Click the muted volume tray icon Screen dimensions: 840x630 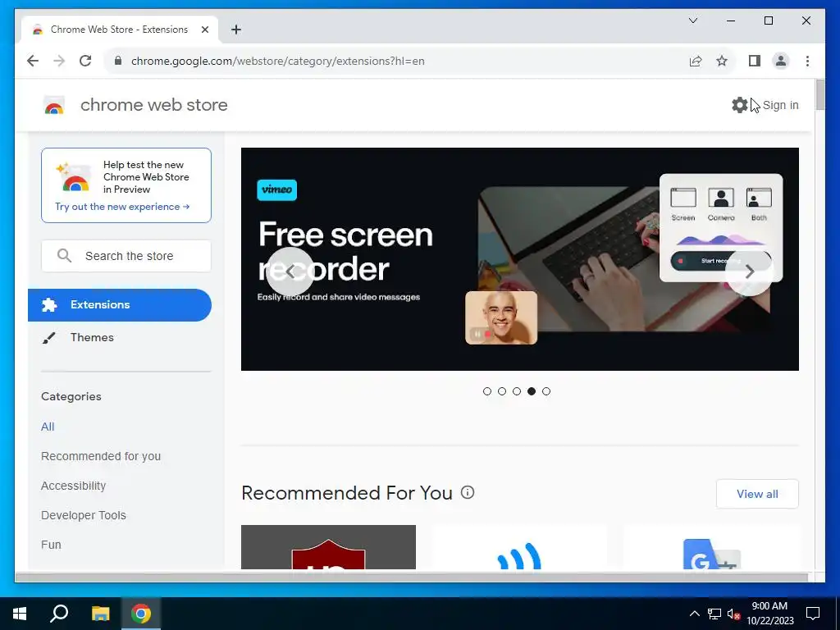click(733, 614)
